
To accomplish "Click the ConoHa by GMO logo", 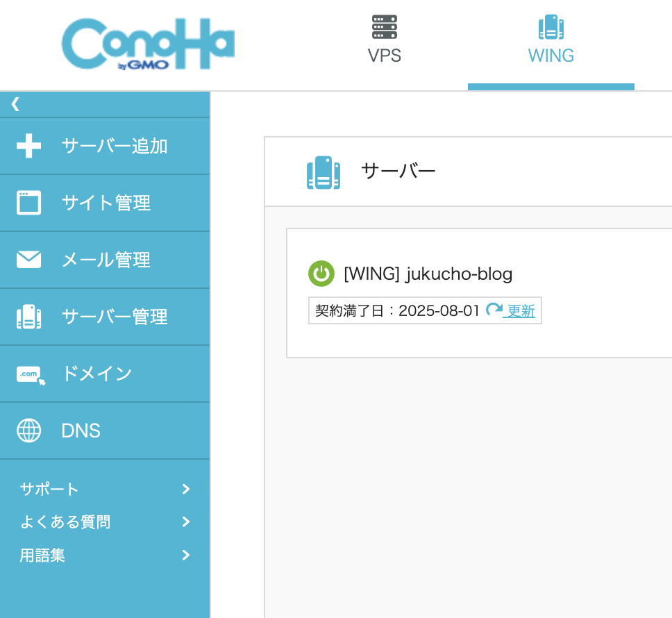I will pyautogui.click(x=148, y=44).
